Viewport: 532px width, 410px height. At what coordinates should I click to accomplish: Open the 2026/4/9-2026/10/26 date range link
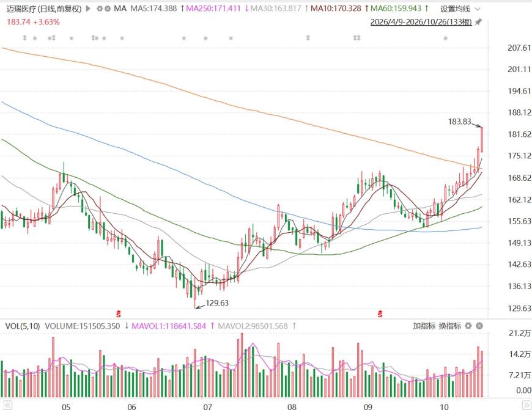click(x=421, y=23)
